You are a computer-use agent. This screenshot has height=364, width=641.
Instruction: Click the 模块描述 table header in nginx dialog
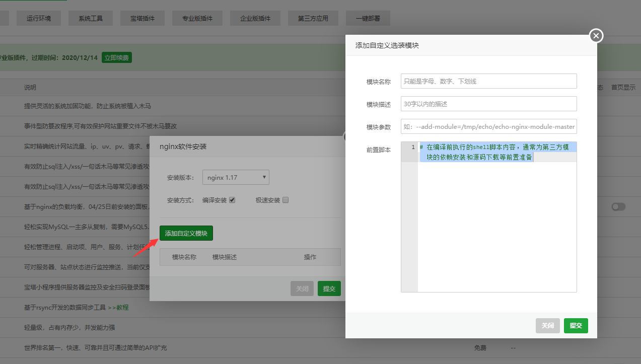225,257
